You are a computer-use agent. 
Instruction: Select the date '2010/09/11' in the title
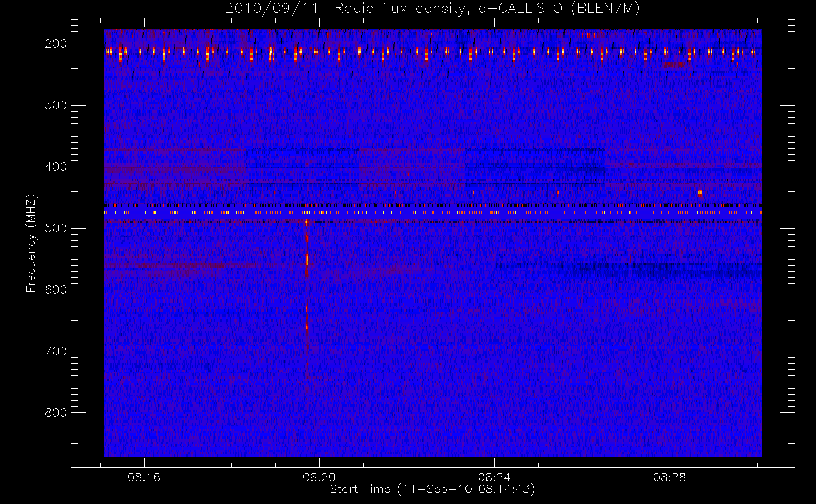(271, 9)
